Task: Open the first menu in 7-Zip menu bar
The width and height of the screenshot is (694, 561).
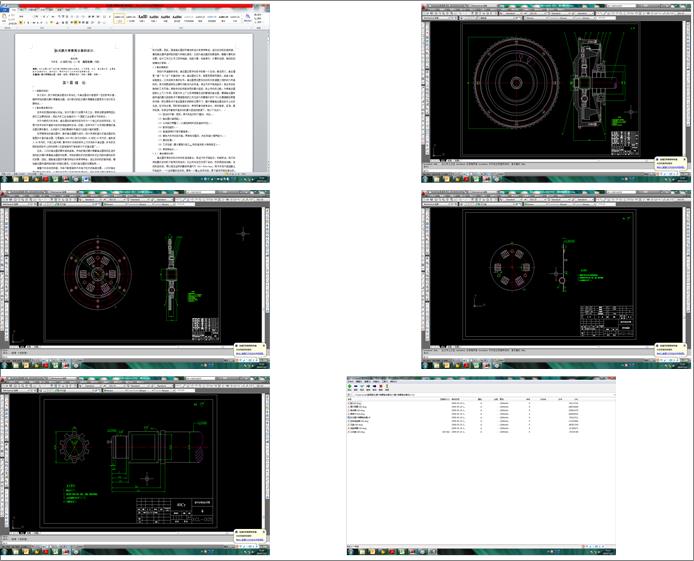Action: (x=351, y=382)
